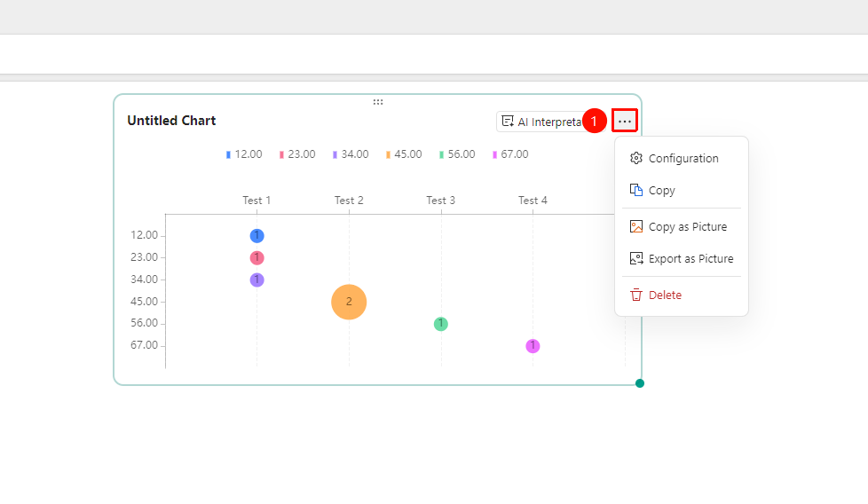Choose Configuration from the chart menu
The width and height of the screenshot is (868, 504).
[682, 158]
